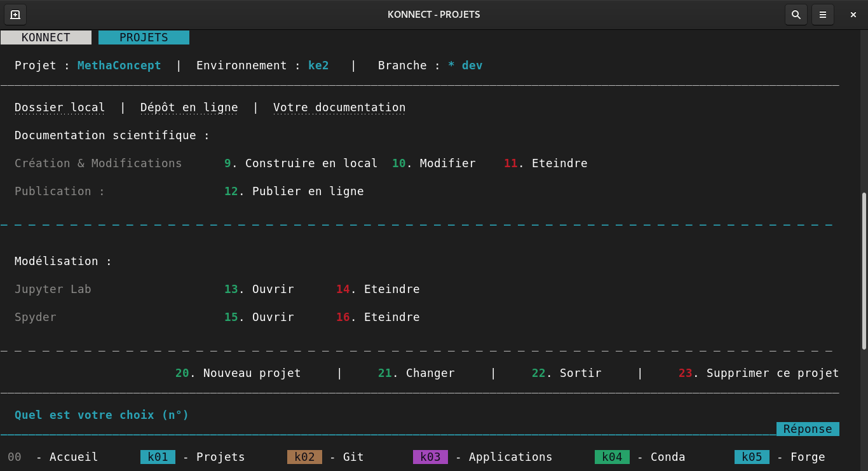Image resolution: width=868 pixels, height=471 pixels.
Task: Select the PROJETS tab
Action: [x=144, y=38]
